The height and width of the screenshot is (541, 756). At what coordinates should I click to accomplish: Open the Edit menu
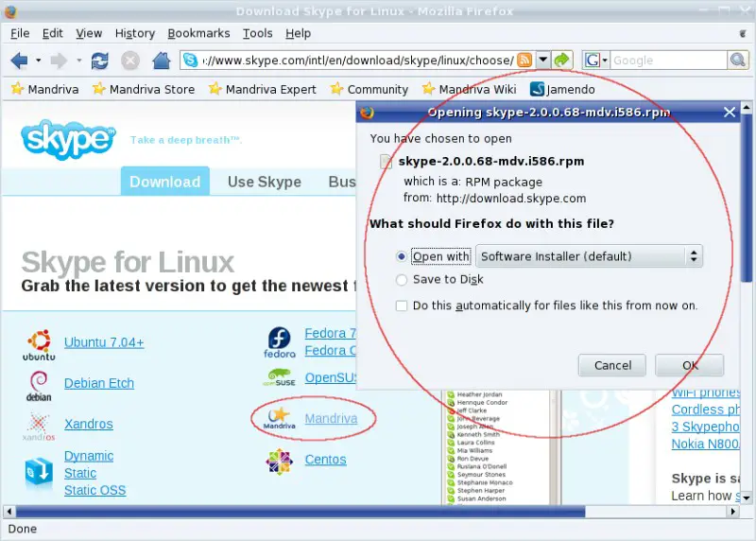click(x=53, y=33)
